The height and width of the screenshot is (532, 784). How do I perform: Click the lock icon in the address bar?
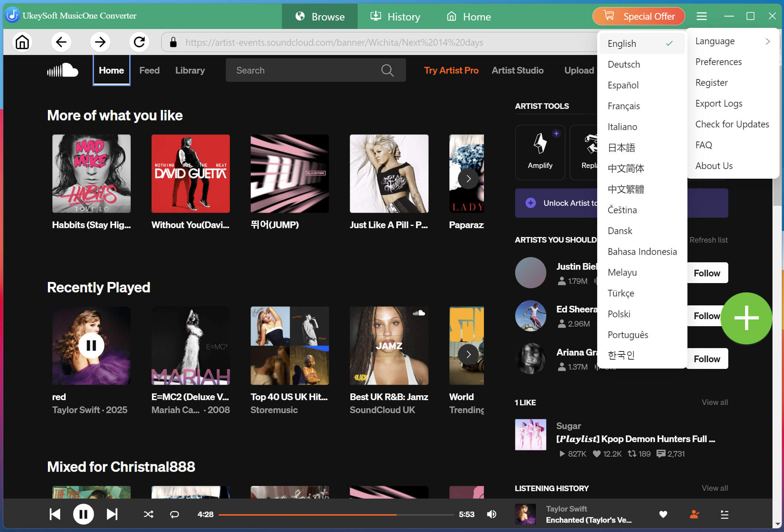[x=173, y=42]
